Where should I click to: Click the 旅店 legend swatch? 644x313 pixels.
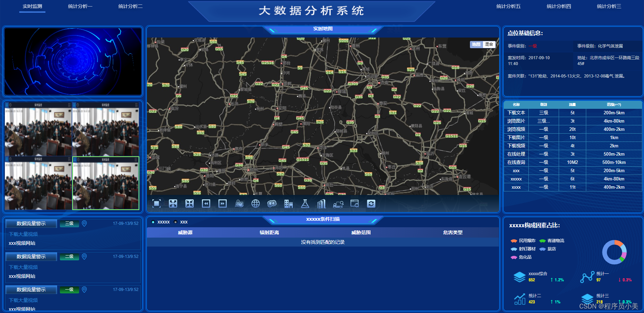click(543, 249)
